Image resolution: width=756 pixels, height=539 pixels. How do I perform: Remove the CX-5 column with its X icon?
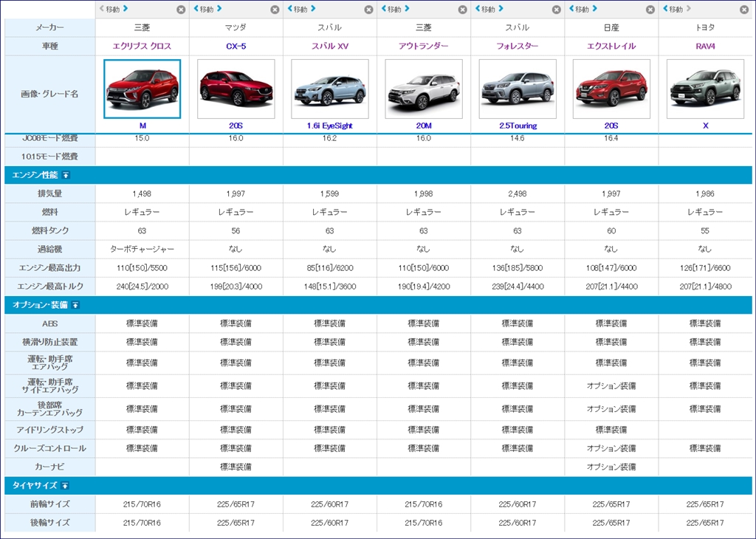(x=275, y=10)
